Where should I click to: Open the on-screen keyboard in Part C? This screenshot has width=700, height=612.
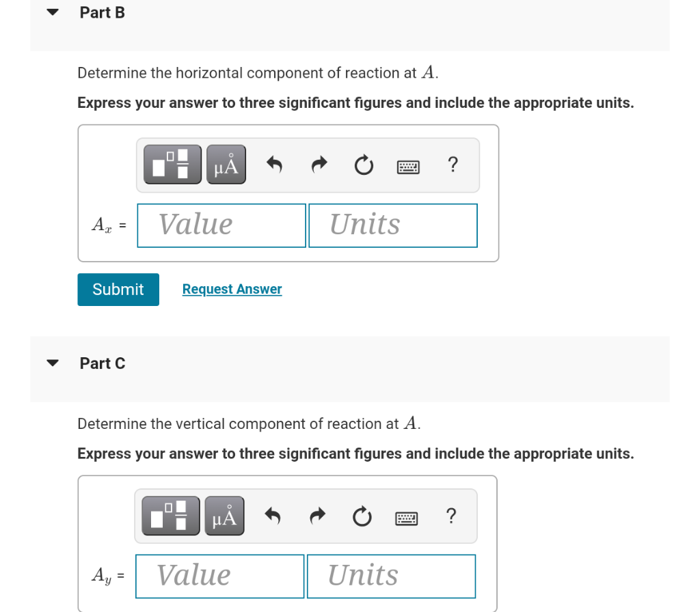tap(406, 518)
